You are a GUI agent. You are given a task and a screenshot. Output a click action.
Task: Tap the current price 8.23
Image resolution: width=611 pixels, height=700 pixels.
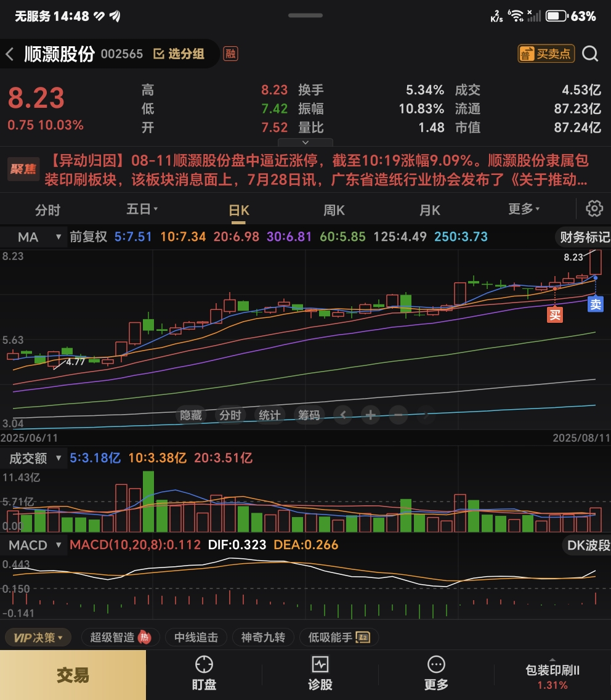pyautogui.click(x=36, y=98)
